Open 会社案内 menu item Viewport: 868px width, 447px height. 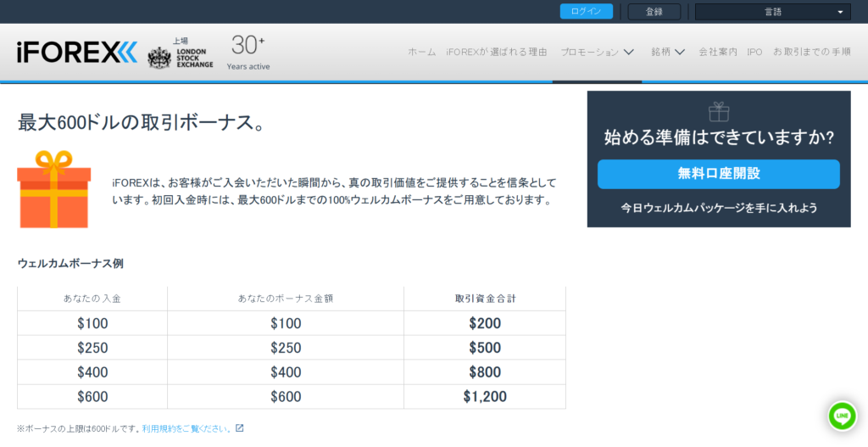718,52
